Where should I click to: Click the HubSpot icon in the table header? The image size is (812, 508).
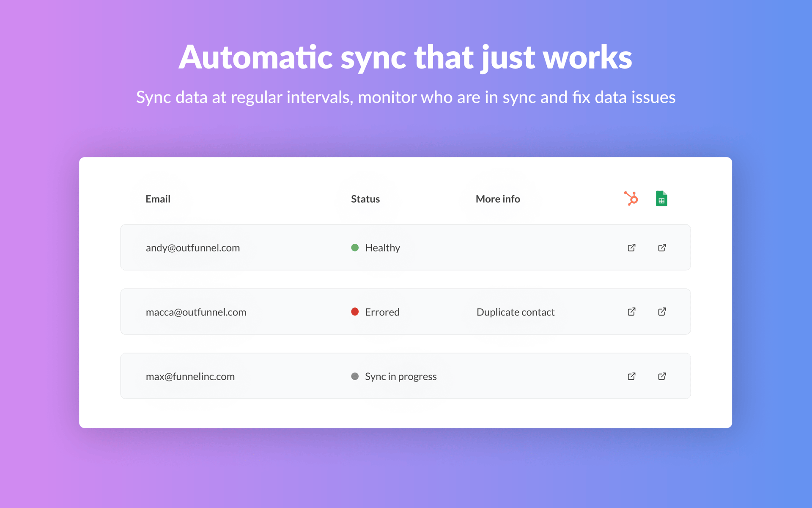631,198
